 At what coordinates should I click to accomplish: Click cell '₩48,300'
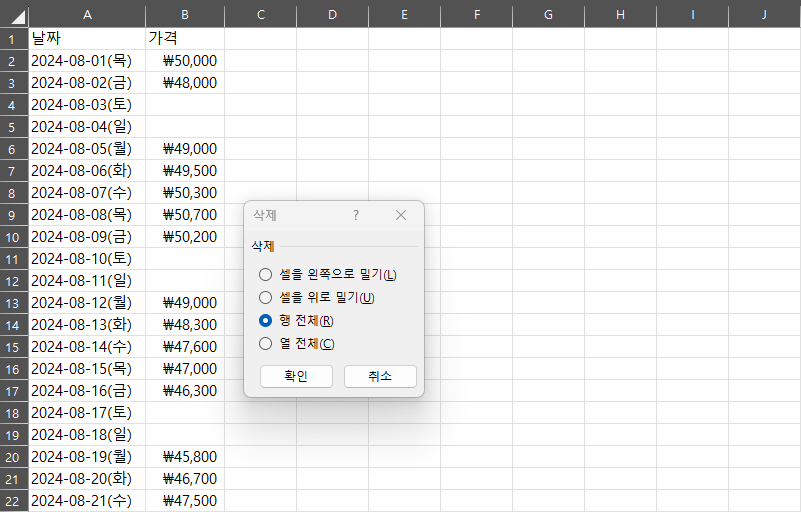[185, 324]
